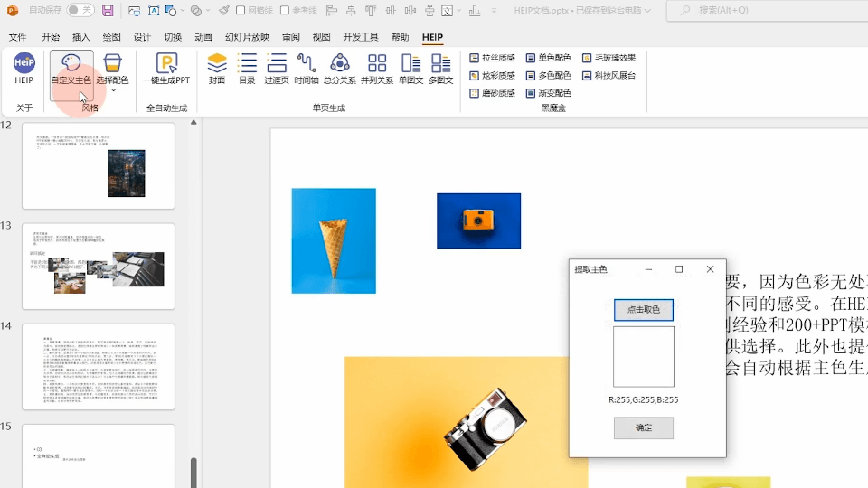Switch to the 插入 tab
Viewport: 868px width, 488px height.
(x=80, y=37)
